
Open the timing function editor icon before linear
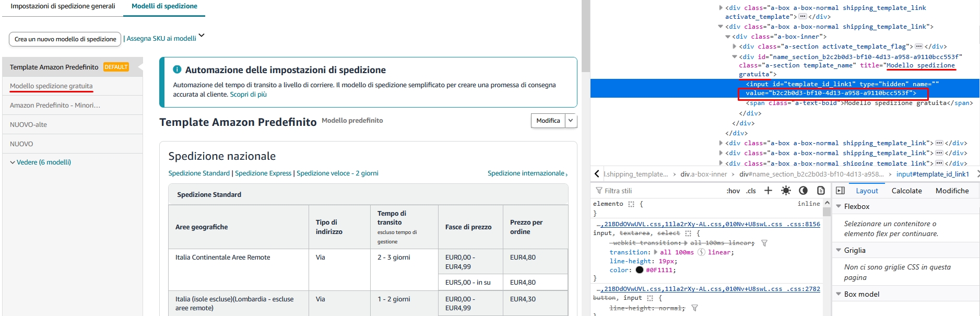click(701, 252)
